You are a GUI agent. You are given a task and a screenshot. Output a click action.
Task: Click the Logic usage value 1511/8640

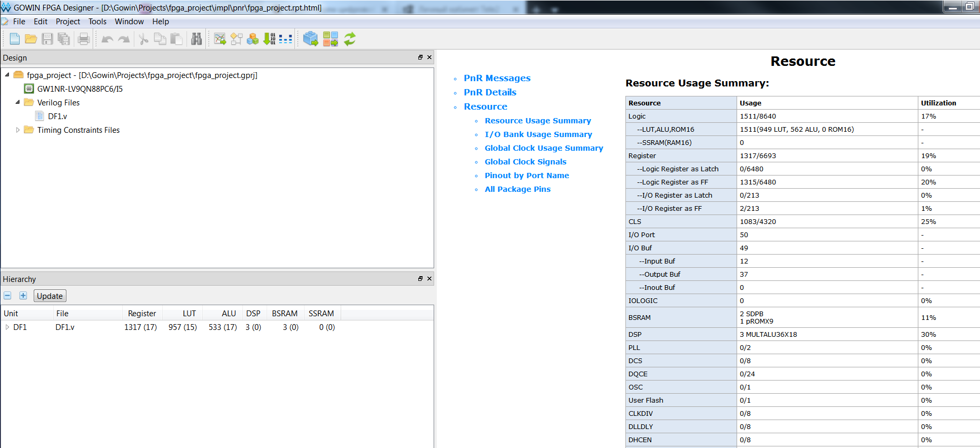pyautogui.click(x=758, y=116)
